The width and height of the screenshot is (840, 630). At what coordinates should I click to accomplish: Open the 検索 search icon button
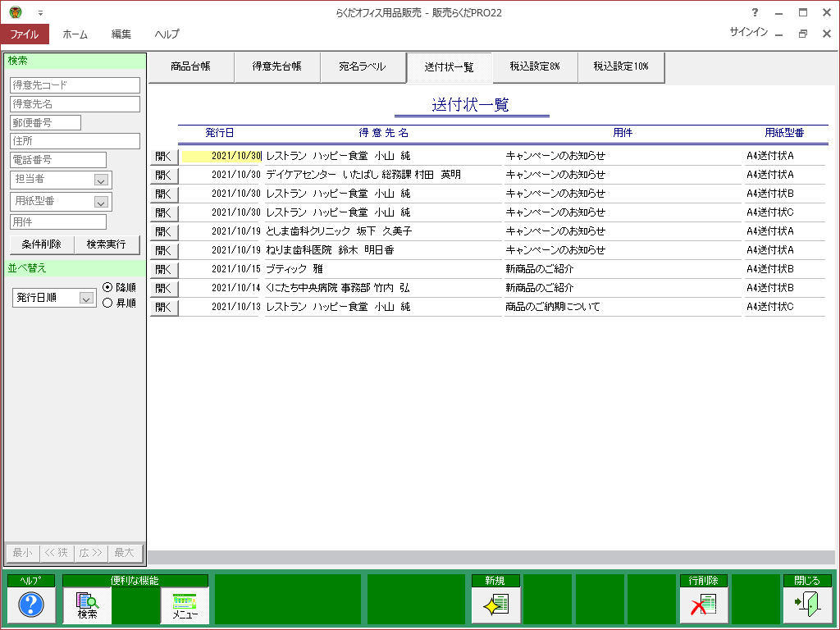coord(87,605)
